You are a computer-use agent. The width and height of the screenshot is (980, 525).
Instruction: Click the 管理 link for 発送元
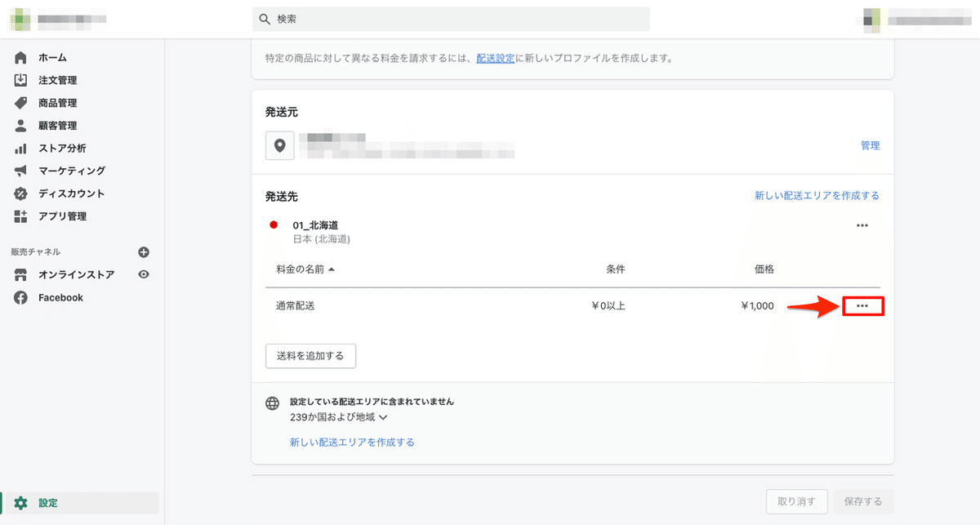(x=870, y=145)
